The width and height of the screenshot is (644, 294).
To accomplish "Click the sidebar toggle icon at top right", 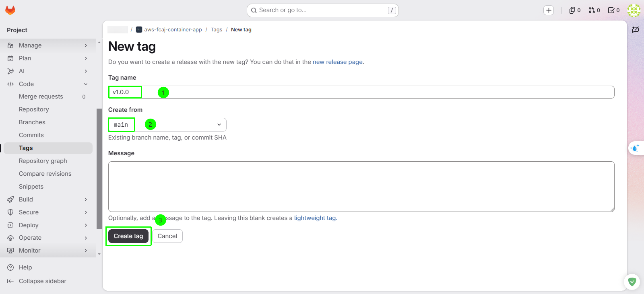I will (x=636, y=30).
